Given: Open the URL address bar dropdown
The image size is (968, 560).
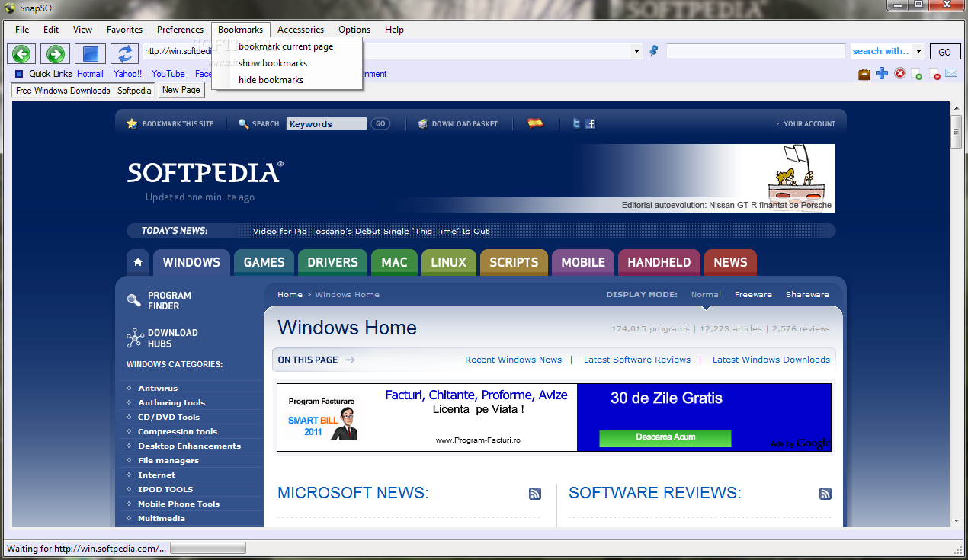Looking at the screenshot, I should pyautogui.click(x=636, y=52).
